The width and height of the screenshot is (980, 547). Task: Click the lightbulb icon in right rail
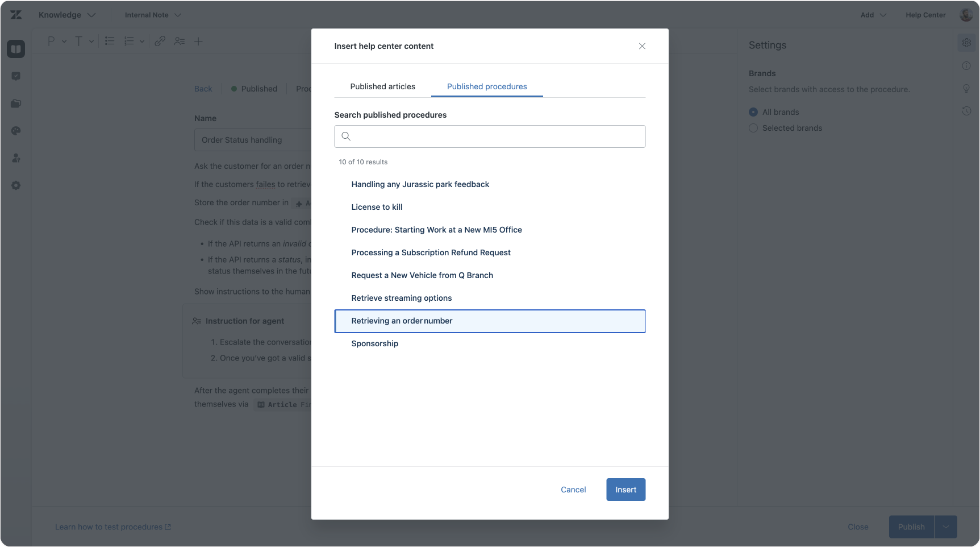pyautogui.click(x=966, y=88)
